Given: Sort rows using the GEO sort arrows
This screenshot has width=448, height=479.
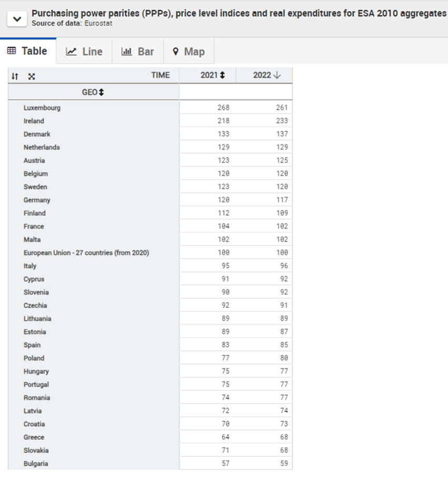Looking at the screenshot, I should (101, 92).
